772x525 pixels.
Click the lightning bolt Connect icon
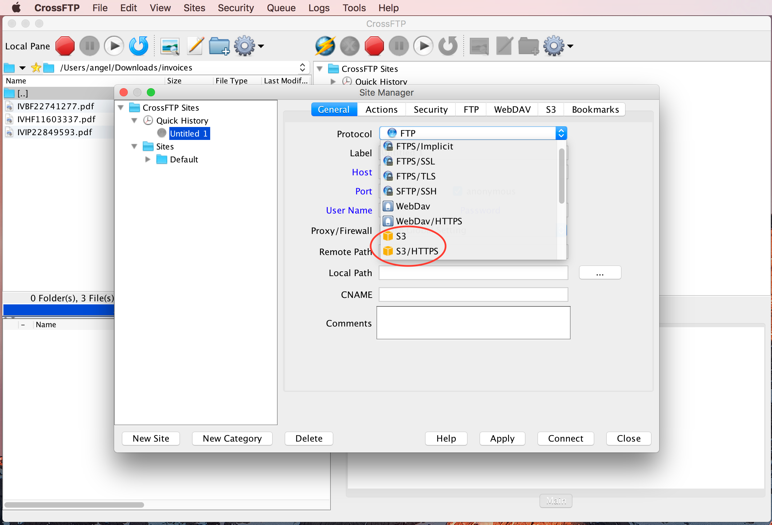(x=325, y=46)
